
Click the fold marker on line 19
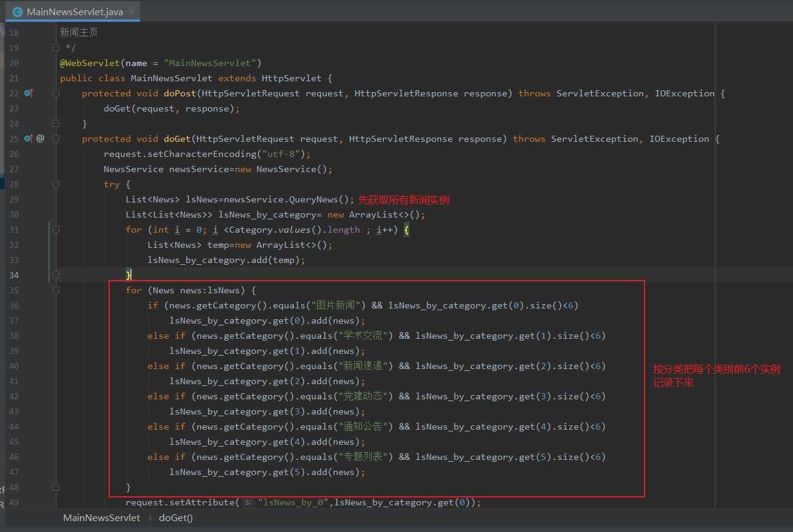tap(56, 48)
